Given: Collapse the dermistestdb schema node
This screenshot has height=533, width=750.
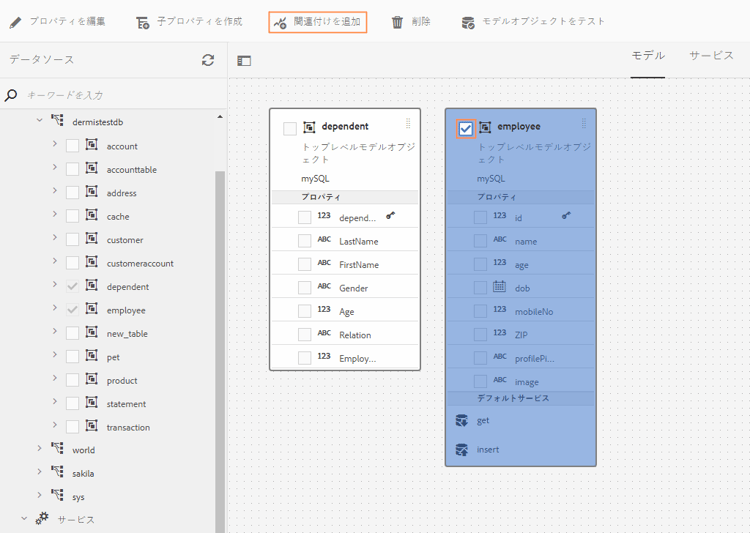Looking at the screenshot, I should [x=39, y=120].
